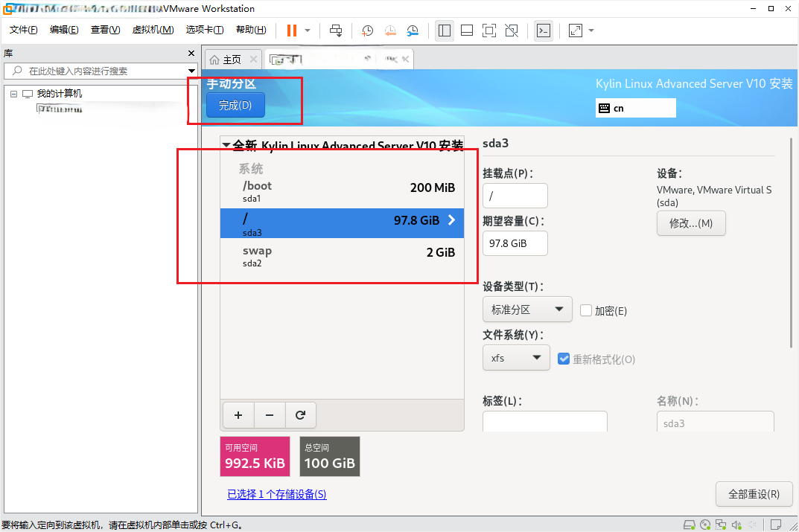Click the 标签(L) label input field

[x=545, y=422]
